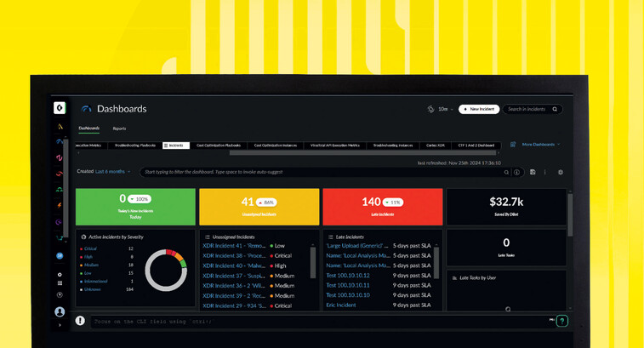Click the save dashboard icon
The width and height of the screenshot is (644, 348).
coord(533,172)
